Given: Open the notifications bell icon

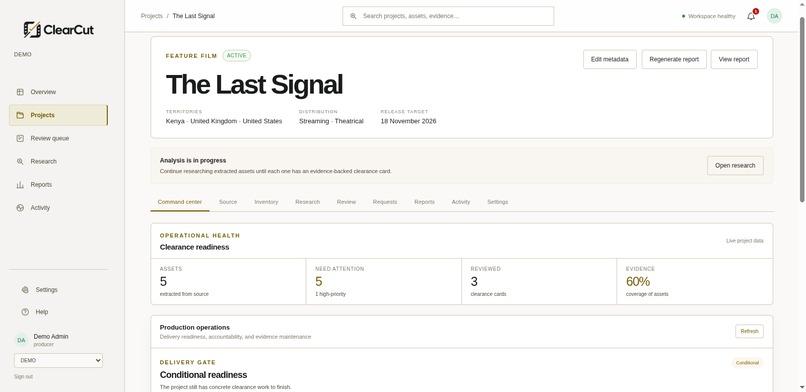Looking at the screenshot, I should tap(751, 16).
